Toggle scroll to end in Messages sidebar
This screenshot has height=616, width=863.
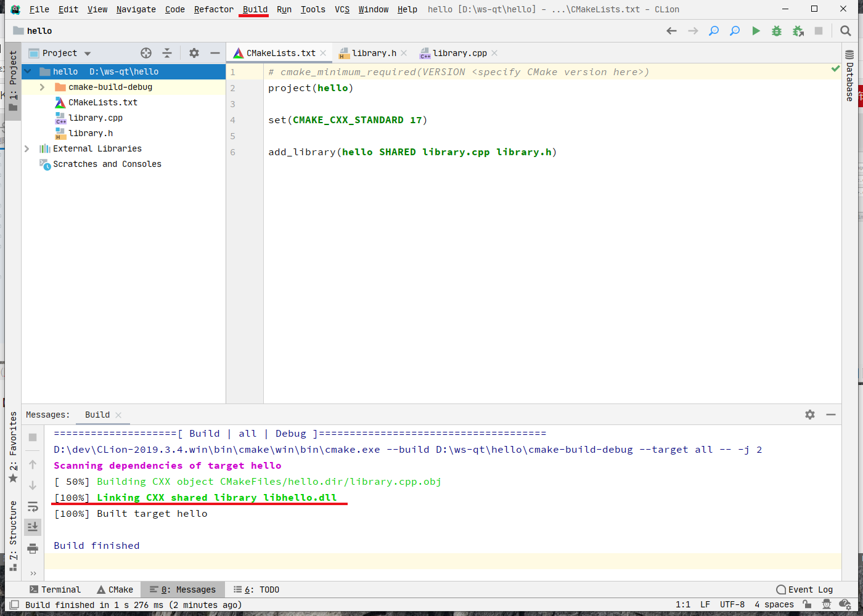coord(33,527)
